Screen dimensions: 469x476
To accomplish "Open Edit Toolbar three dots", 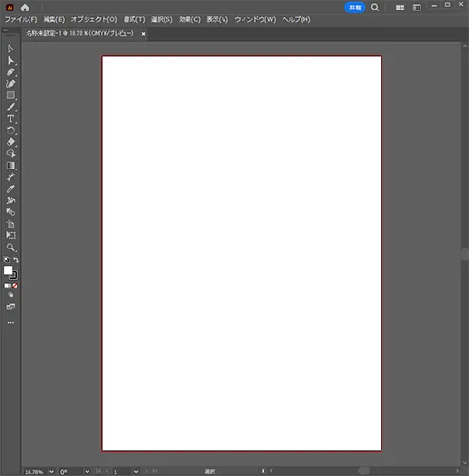I will [x=10, y=323].
